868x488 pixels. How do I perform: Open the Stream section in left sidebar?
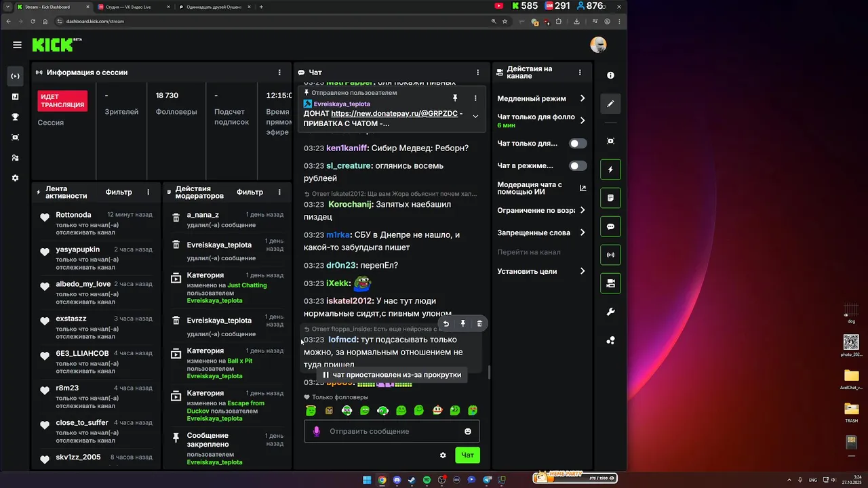[x=15, y=76]
